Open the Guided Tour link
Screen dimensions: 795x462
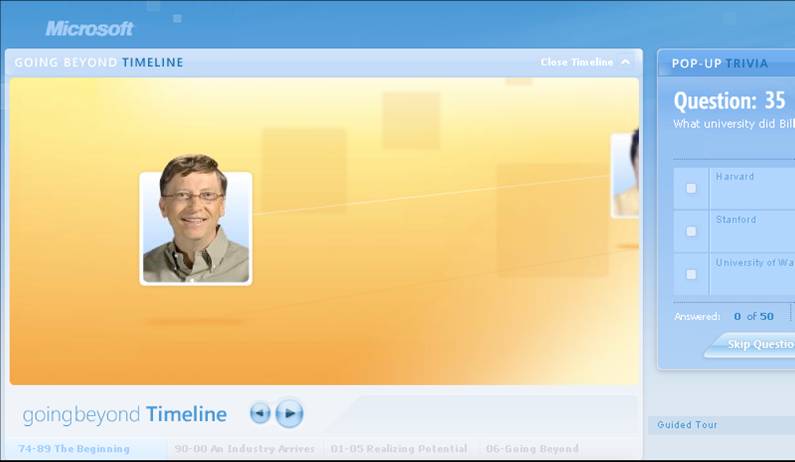(687, 425)
